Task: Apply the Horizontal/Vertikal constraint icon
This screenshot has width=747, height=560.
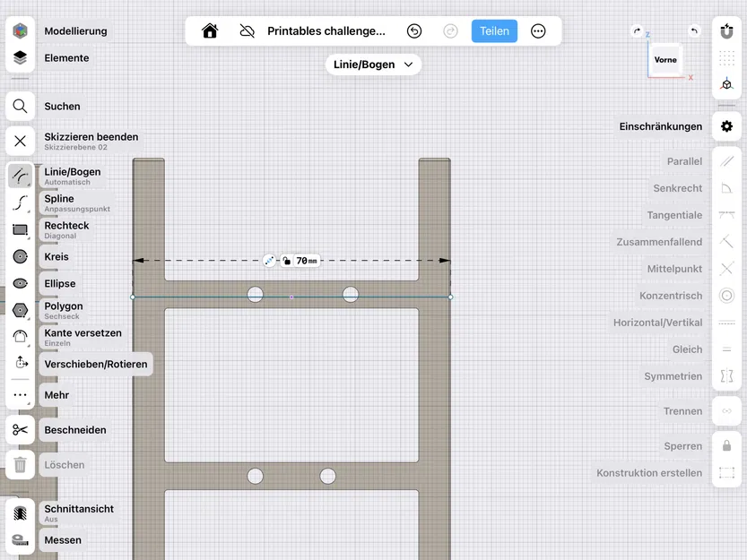Action: click(x=726, y=323)
